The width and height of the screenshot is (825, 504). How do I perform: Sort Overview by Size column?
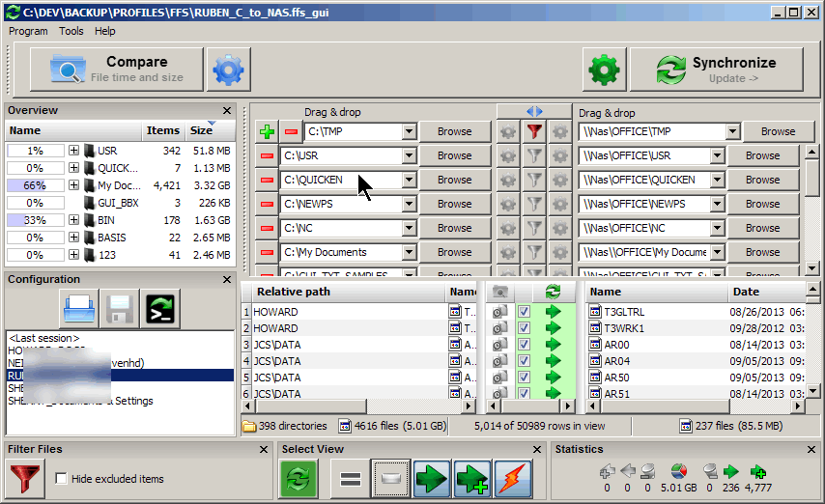click(210, 130)
